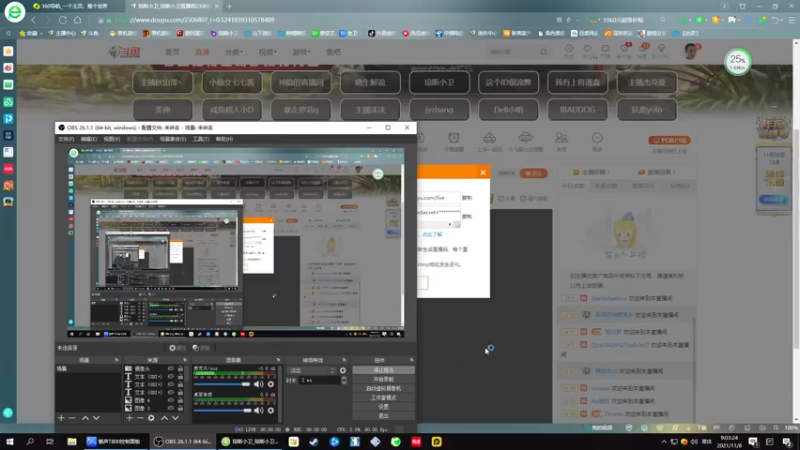Remove source with the Sources panel minus icon

[x=140, y=418]
